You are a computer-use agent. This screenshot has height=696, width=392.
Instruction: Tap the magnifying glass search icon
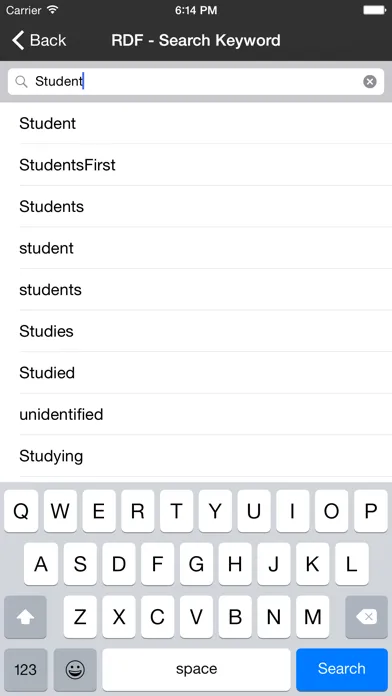point(21,82)
